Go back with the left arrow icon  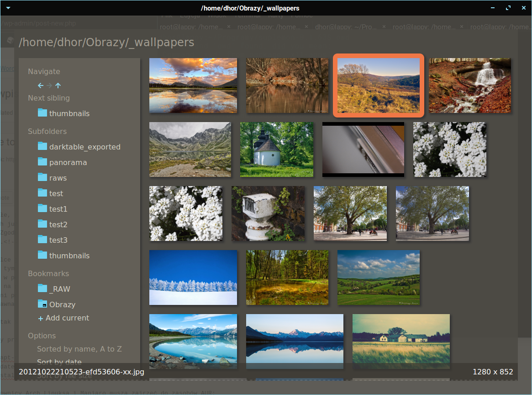coord(41,85)
